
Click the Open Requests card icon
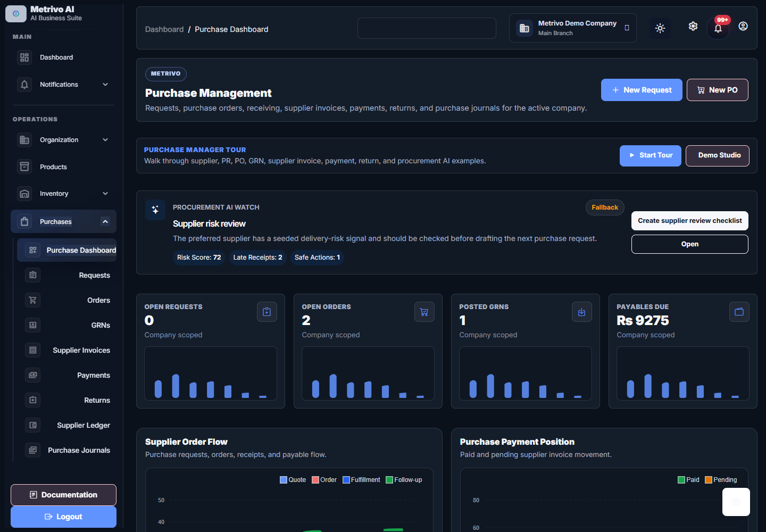(x=267, y=312)
